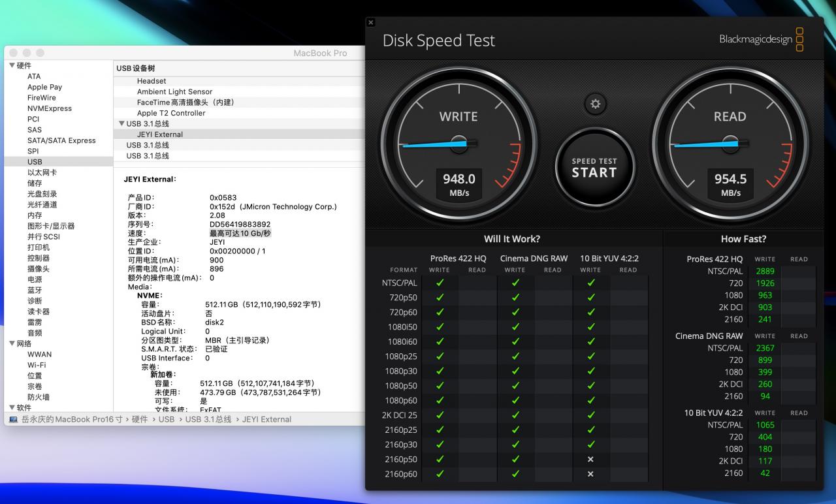Select 宗卷 under network
The width and height of the screenshot is (836, 504).
(x=35, y=386)
